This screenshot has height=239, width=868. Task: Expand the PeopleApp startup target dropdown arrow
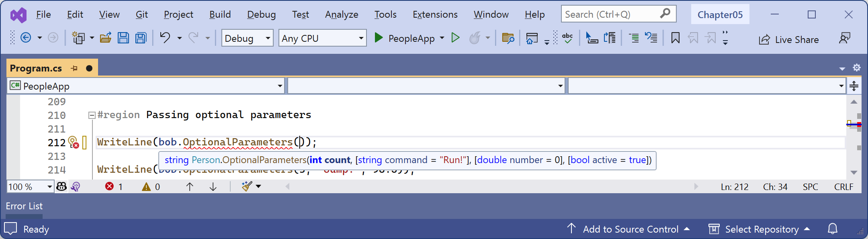pos(442,38)
